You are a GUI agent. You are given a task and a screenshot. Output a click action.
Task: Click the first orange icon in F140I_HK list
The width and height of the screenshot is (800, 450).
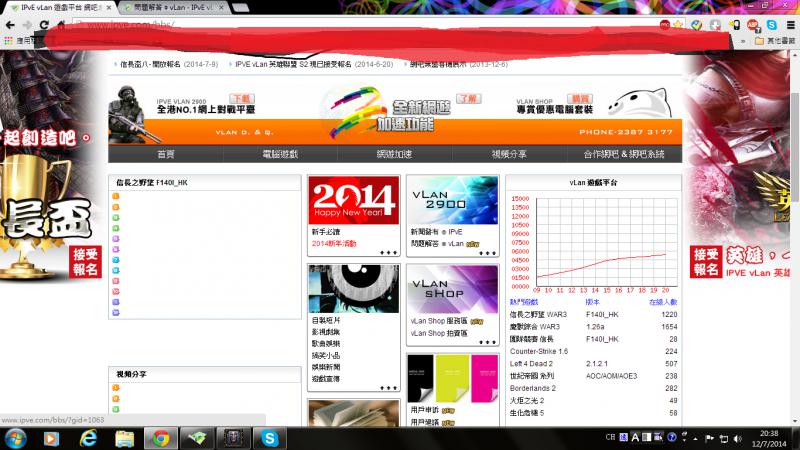pos(116,196)
